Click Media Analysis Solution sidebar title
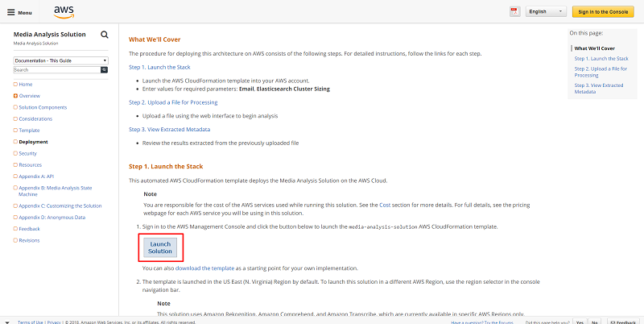This screenshot has height=324, width=644. tap(50, 35)
